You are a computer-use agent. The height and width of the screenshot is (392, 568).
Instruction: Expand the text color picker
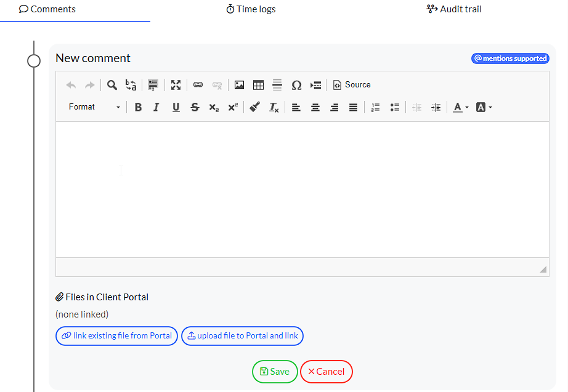click(461, 107)
